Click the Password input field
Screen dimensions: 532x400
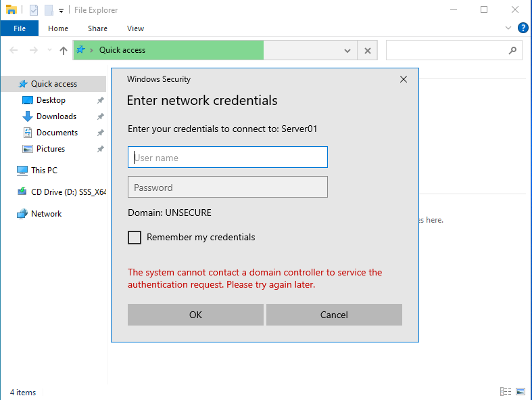pos(228,187)
